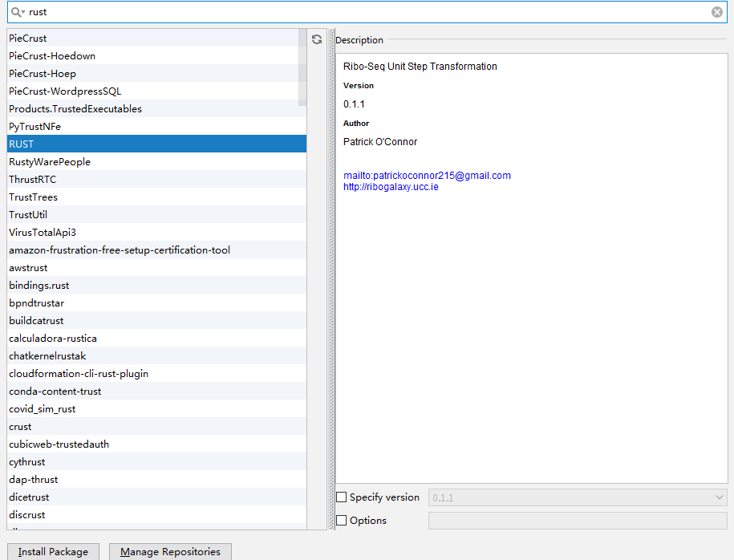This screenshot has width=734, height=560.
Task: Click the package list scrollbar thumb
Action: pyautogui.click(x=302, y=67)
